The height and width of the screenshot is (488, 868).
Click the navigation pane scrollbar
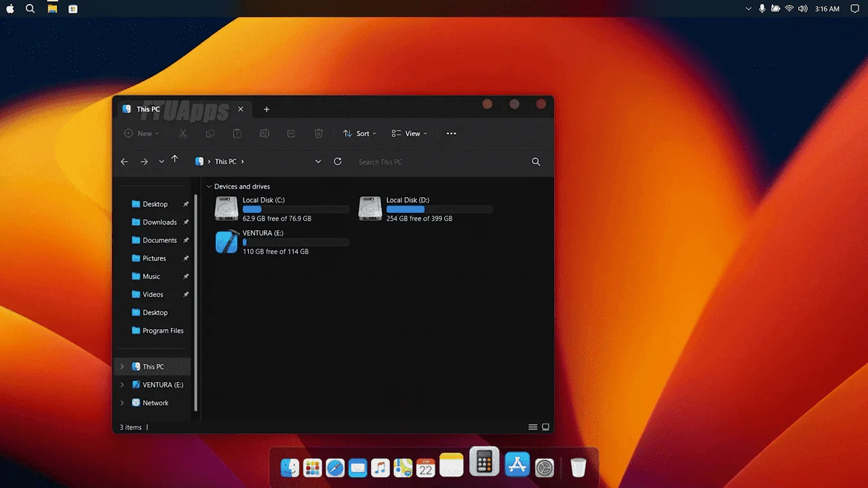(196, 302)
